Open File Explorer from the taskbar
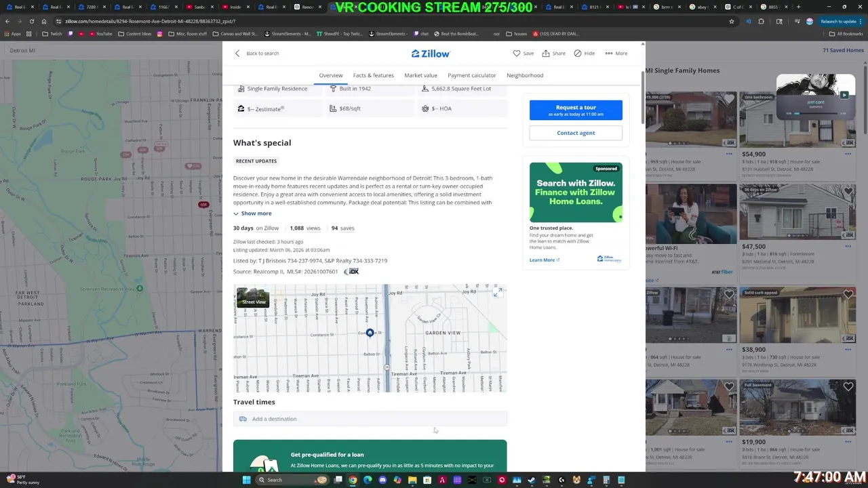868x488 pixels. (412, 480)
